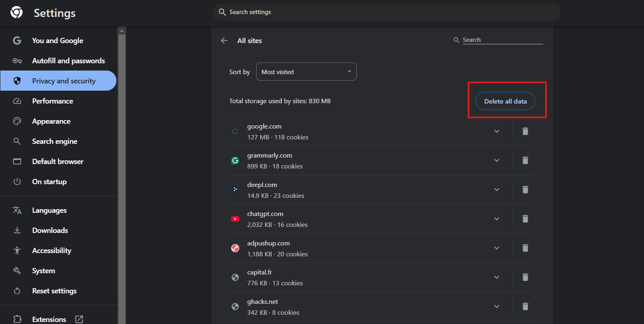Screen dimensions: 644x324
Task: Expand grammarly.com details chevron
Action: pyautogui.click(x=497, y=160)
